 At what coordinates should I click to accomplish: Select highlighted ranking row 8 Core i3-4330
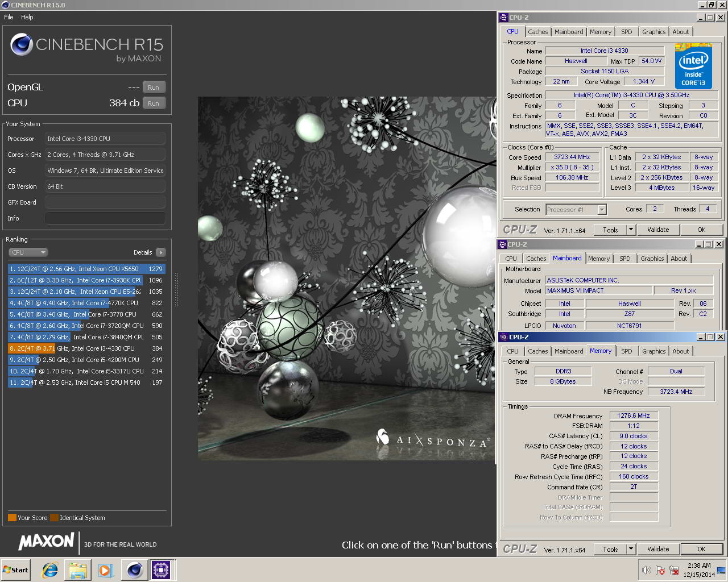(x=86, y=348)
